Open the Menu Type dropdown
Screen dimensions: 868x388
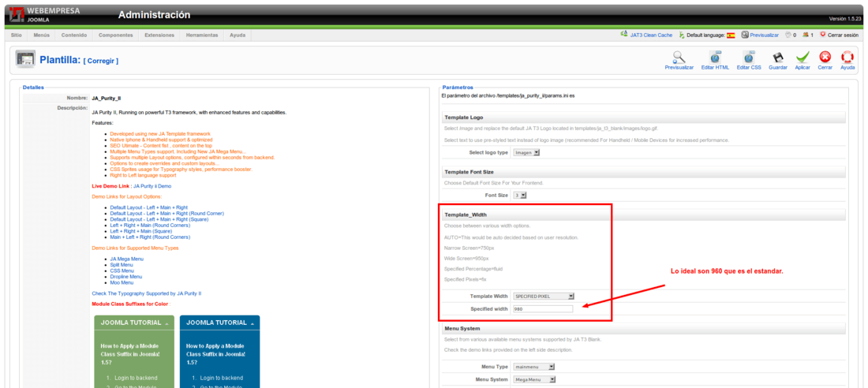click(533, 367)
